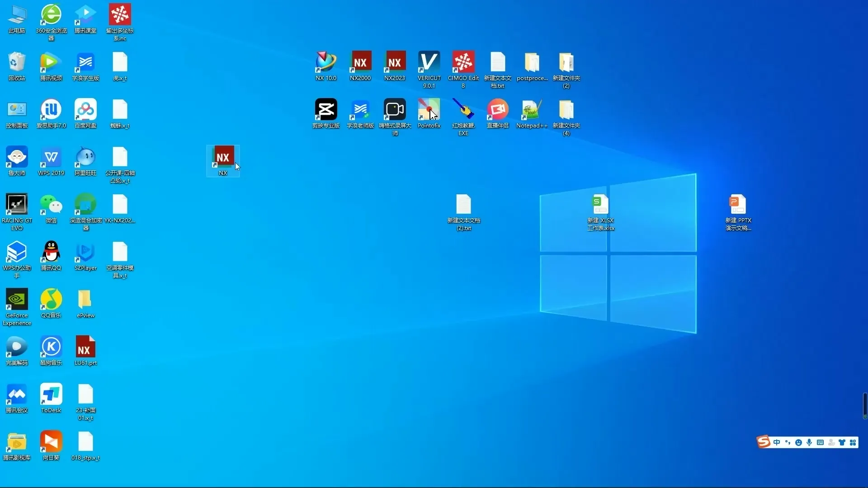Click the VERICUT 9.0.1 icon
Image resolution: width=868 pixels, height=488 pixels.
[429, 62]
